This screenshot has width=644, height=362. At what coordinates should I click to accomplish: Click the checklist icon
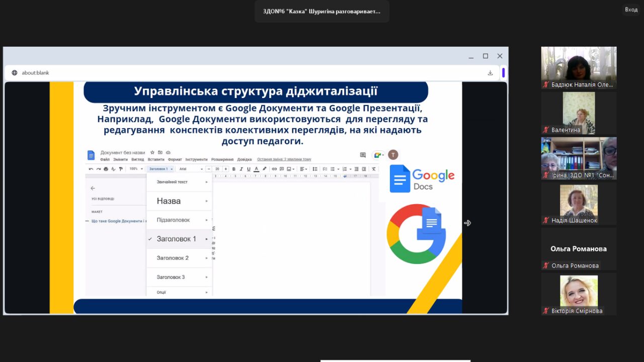pos(325,169)
